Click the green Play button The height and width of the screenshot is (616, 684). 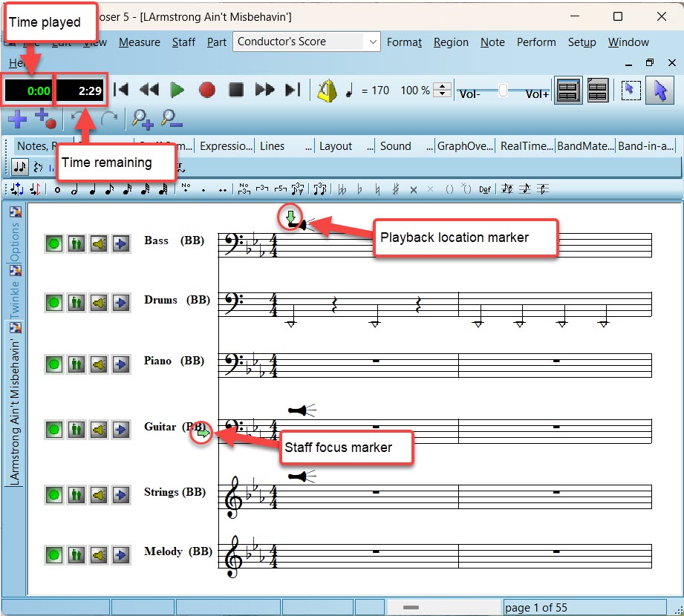[x=177, y=91]
